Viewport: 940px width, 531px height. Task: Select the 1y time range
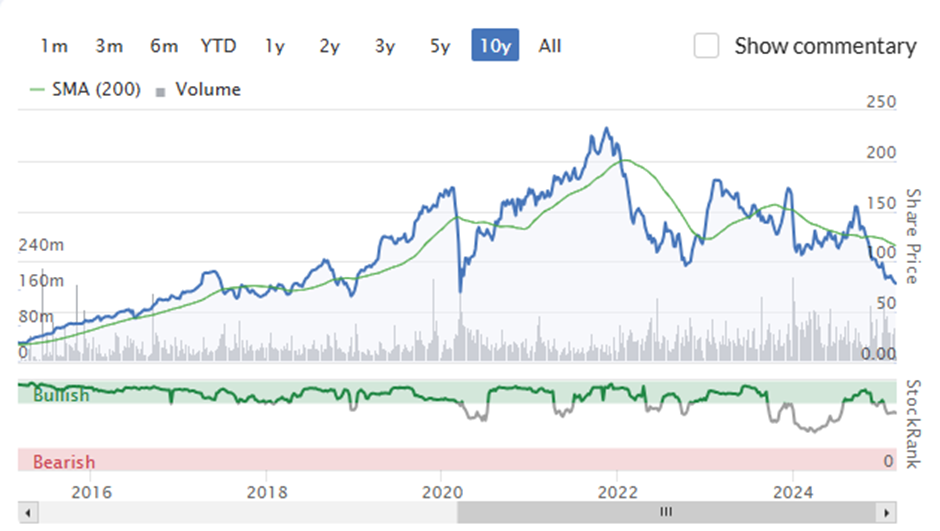click(x=275, y=46)
